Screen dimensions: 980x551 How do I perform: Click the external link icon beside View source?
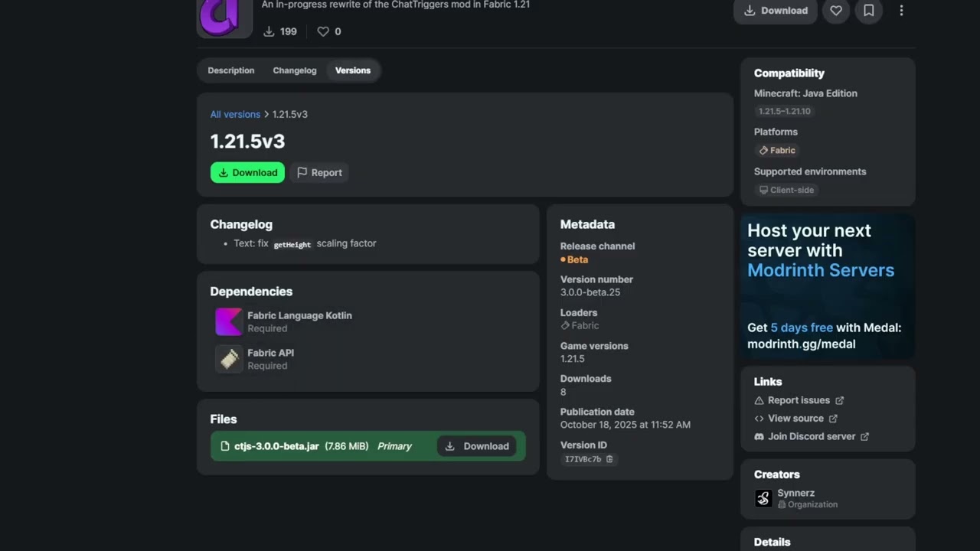pos(833,419)
